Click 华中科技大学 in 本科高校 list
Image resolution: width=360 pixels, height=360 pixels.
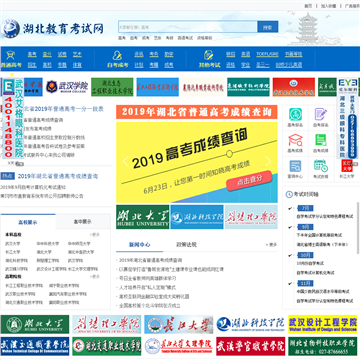[48, 244]
